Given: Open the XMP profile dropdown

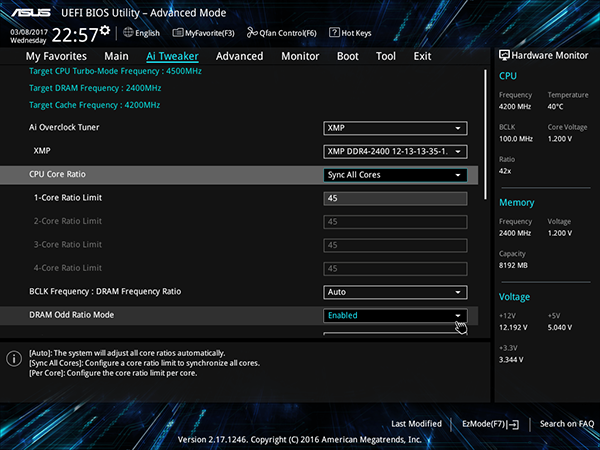Looking at the screenshot, I should pos(395,152).
